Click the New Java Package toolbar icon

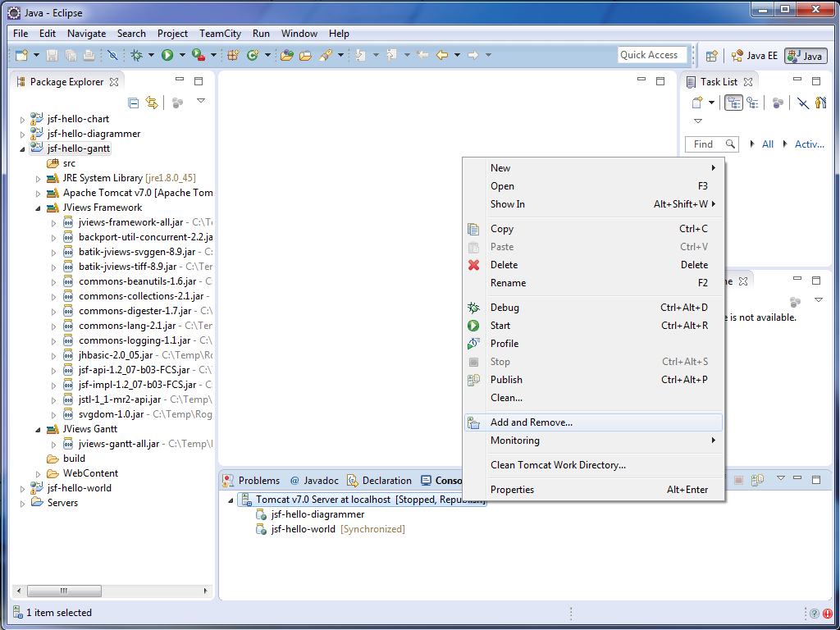coord(233,55)
